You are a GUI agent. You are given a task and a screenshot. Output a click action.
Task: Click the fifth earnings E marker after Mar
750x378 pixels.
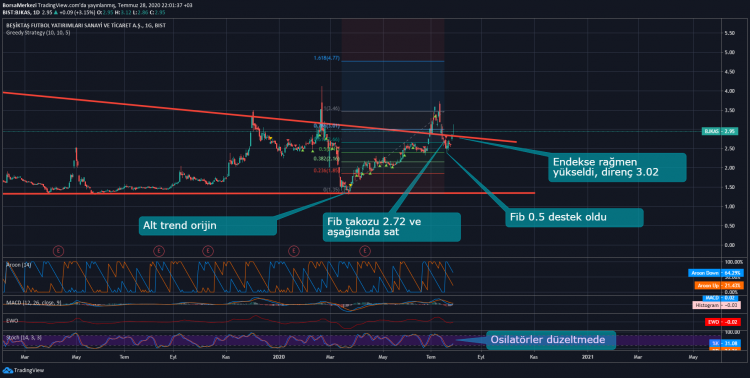365,251
